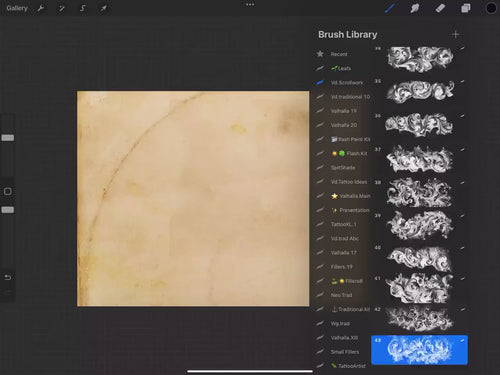
Task: Select the Neo.Trad brush set
Action: (341, 295)
